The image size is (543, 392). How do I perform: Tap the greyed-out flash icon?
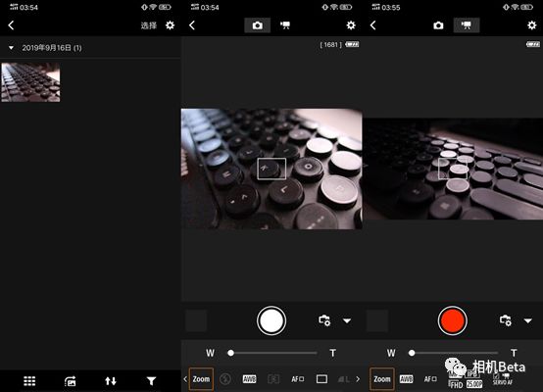[x=225, y=379]
